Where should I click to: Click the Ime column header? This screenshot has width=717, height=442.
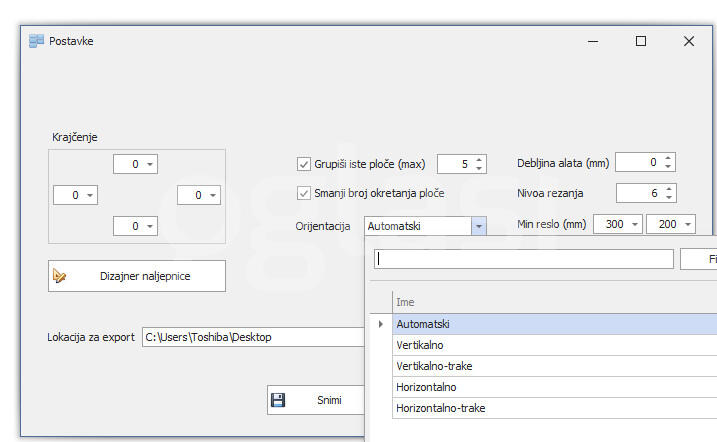405,302
